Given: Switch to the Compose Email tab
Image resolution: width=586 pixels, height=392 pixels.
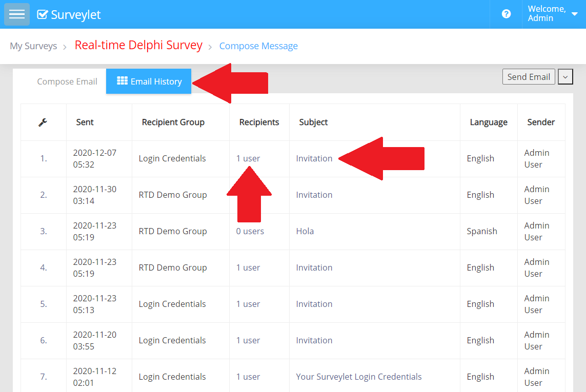Looking at the screenshot, I should tap(67, 81).
